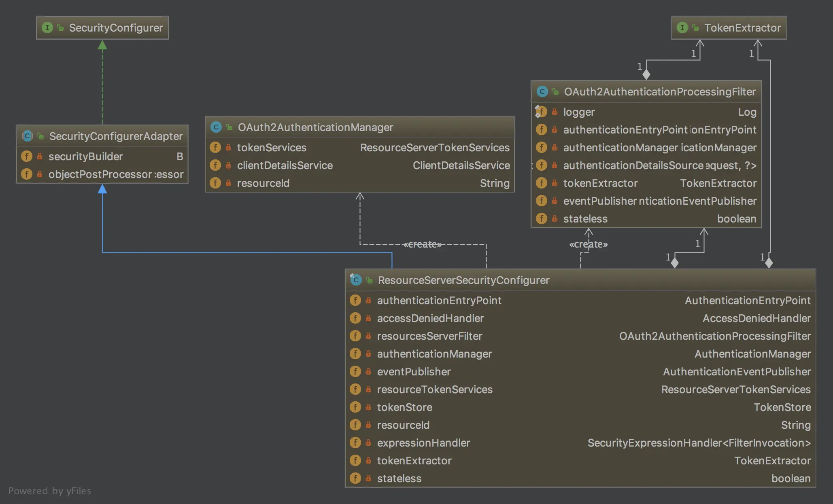Click the field icon beside tokenExtractor

tap(542, 183)
